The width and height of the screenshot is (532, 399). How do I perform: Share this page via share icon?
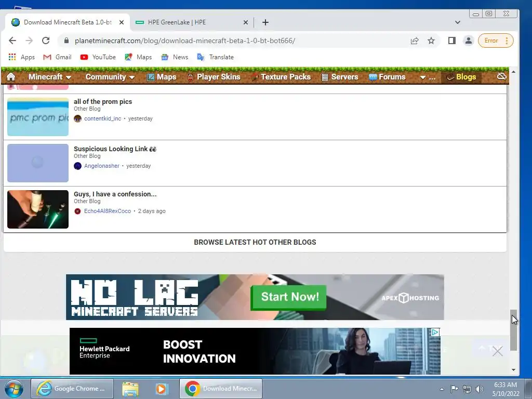(414, 41)
